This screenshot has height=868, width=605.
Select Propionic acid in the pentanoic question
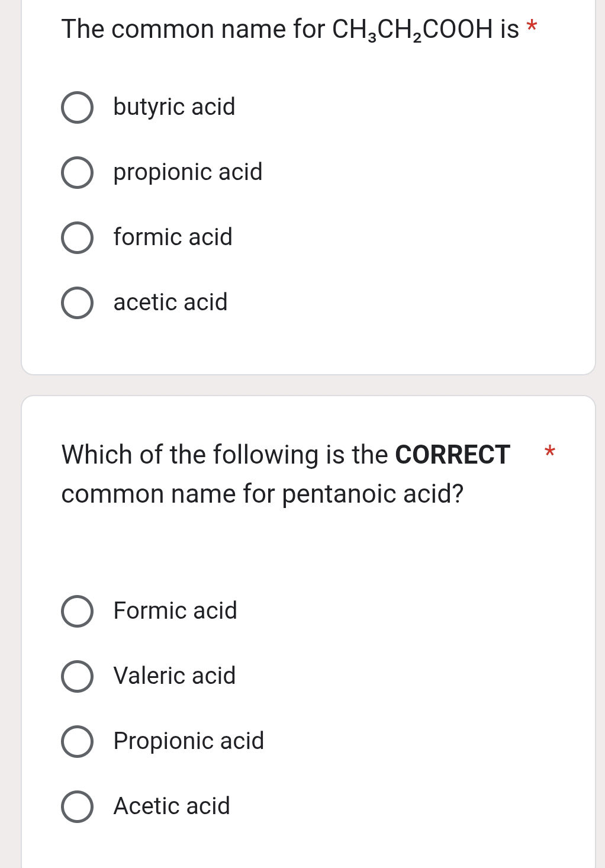point(78,742)
